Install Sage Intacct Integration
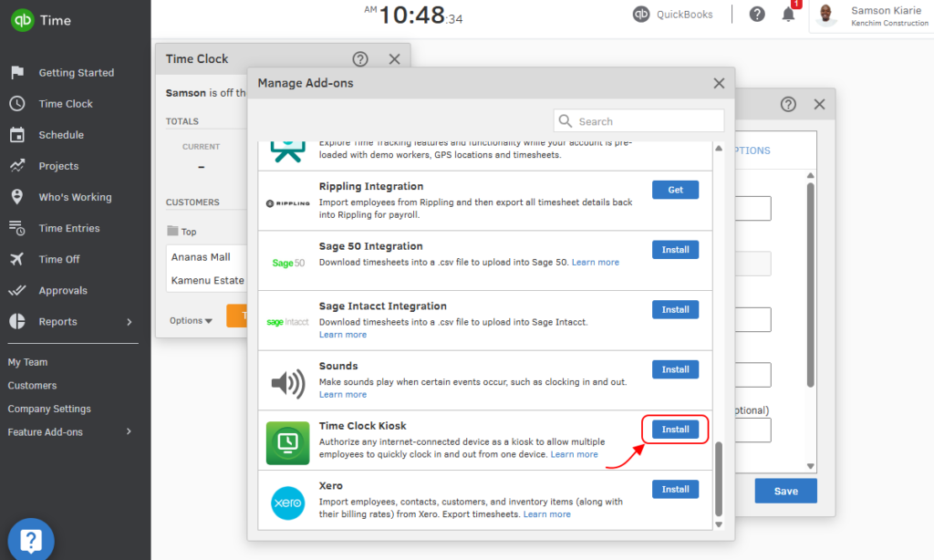Image resolution: width=934 pixels, height=560 pixels. click(x=675, y=309)
